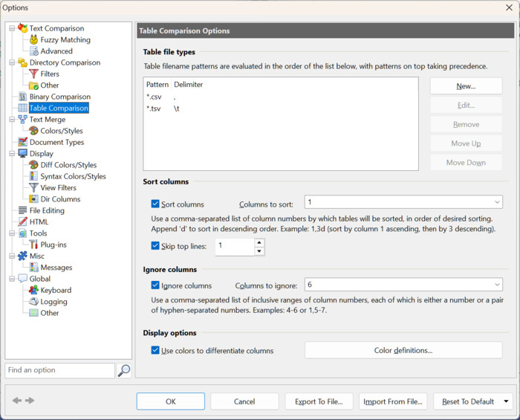This screenshot has height=420, width=520.
Task: Click the Document Types icon
Action: tap(22, 142)
